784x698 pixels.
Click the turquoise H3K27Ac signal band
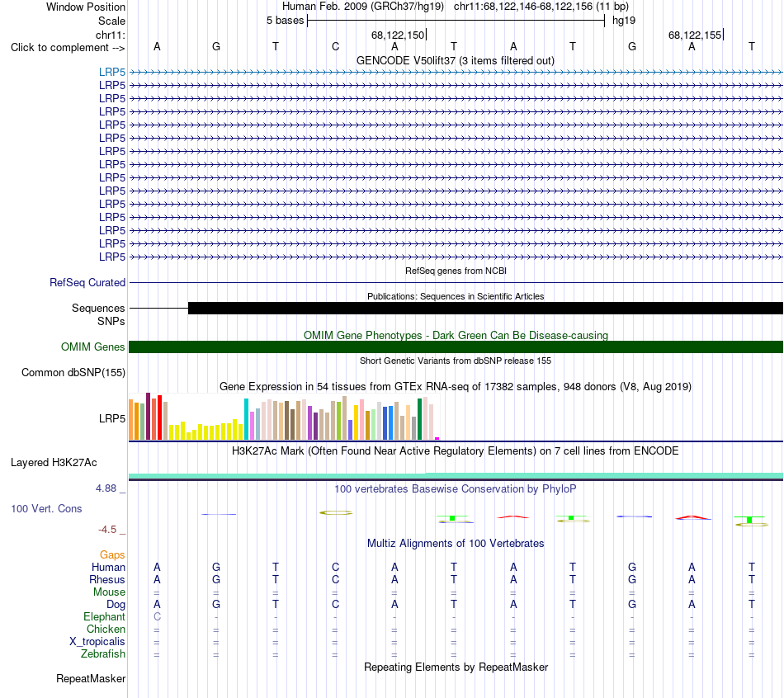(456, 475)
